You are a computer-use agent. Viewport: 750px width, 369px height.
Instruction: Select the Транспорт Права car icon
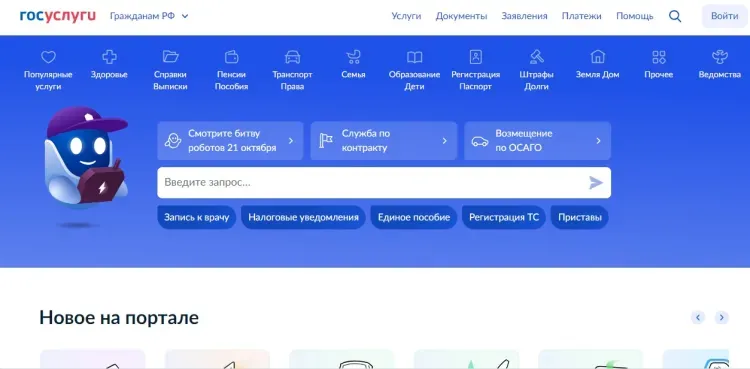coord(292,57)
